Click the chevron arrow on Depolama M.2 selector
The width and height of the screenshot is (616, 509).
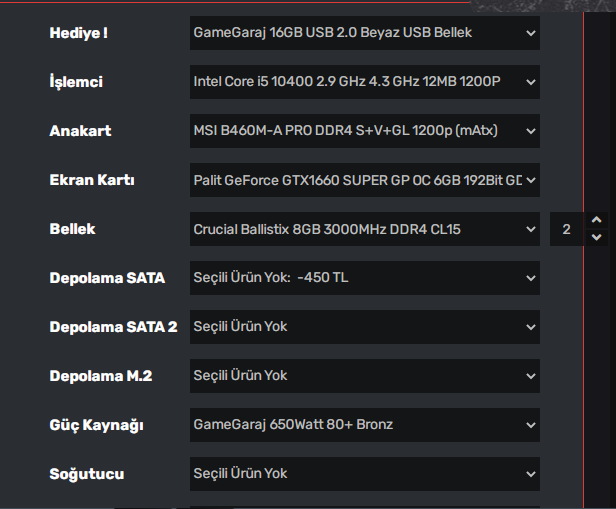click(529, 376)
